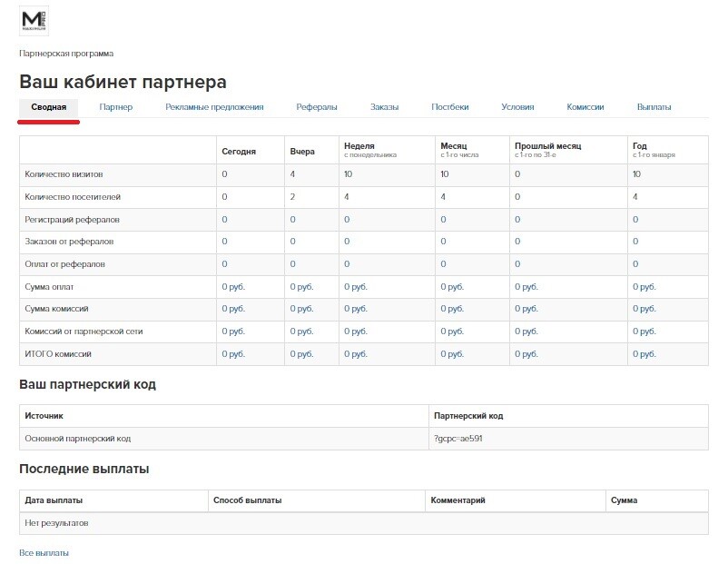Click Оплат от рефералов value for Прошлый месяц
Screen dimensions: 728x564
click(517, 264)
